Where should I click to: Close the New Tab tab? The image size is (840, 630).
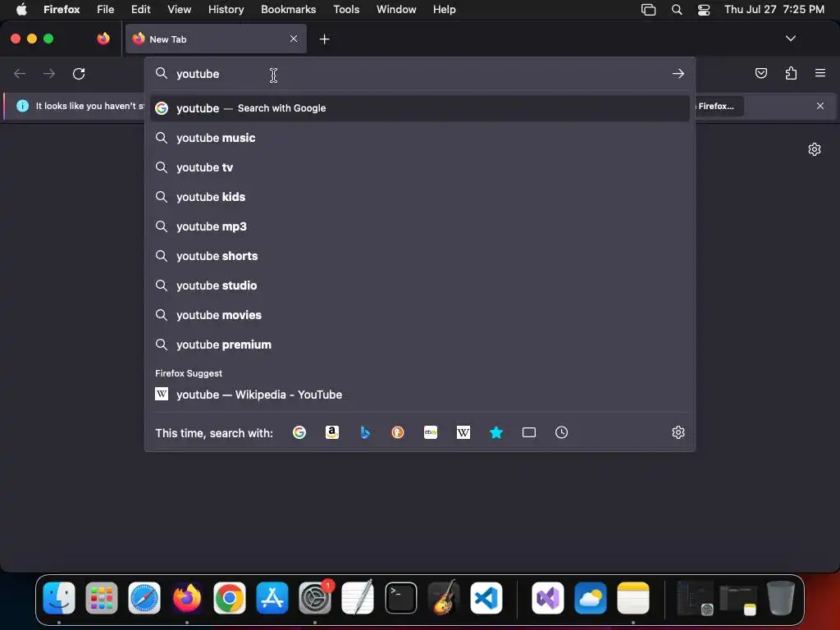294,39
